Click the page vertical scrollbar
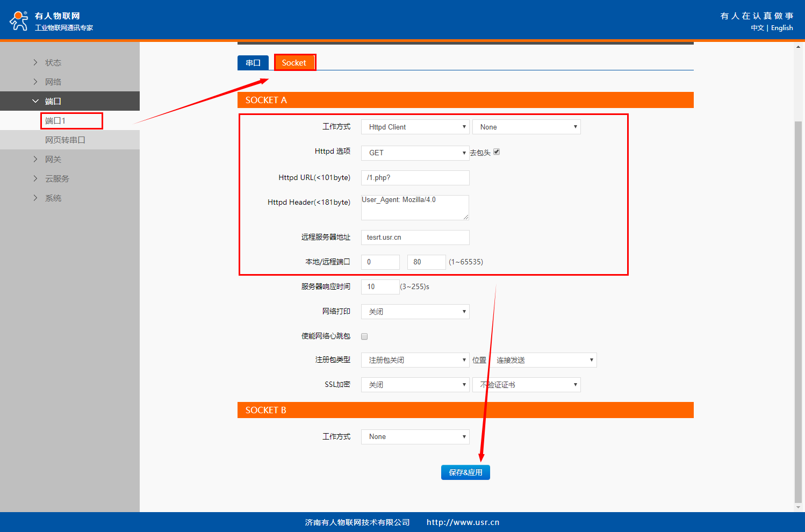Screen dimensions: 805x532 [798, 312]
